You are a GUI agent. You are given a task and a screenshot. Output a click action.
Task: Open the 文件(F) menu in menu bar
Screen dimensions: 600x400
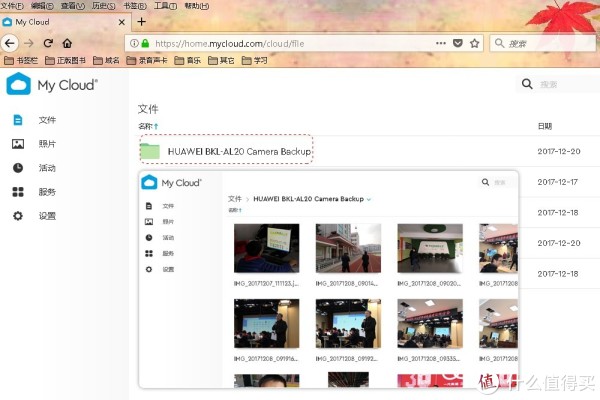pos(12,6)
